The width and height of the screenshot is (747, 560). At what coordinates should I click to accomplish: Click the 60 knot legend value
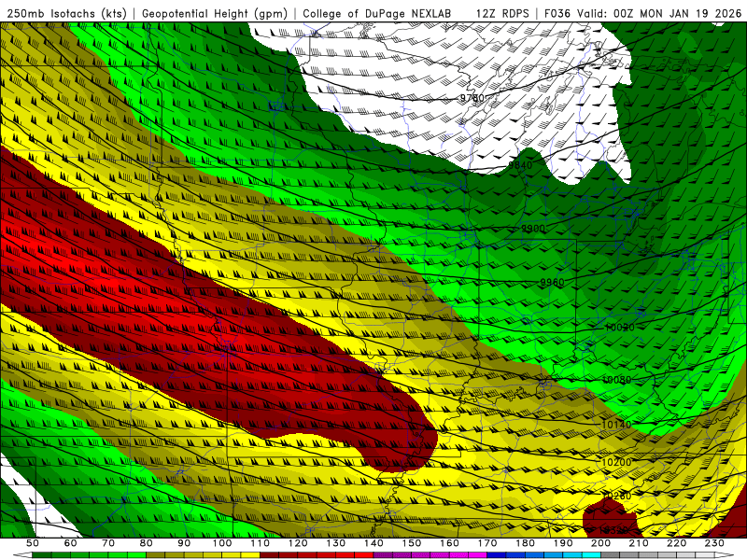point(71,543)
